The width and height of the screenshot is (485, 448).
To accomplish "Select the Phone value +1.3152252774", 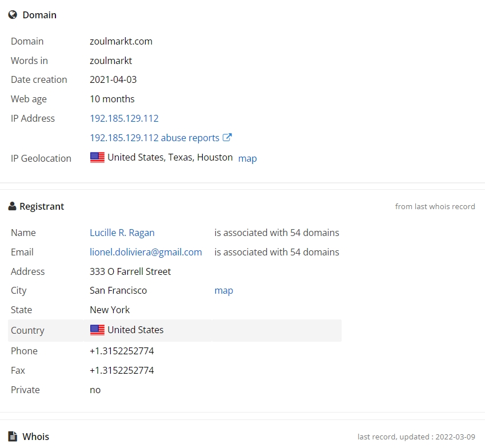I will click(x=122, y=351).
